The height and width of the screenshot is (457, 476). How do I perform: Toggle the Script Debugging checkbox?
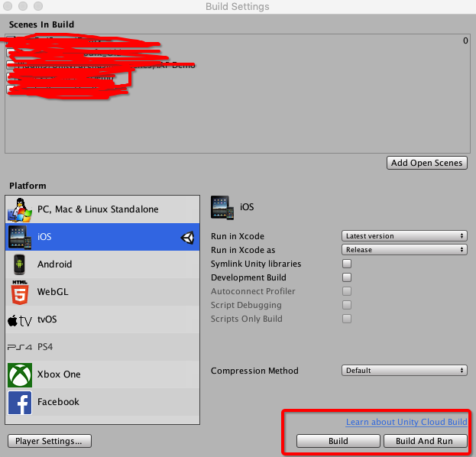(347, 305)
